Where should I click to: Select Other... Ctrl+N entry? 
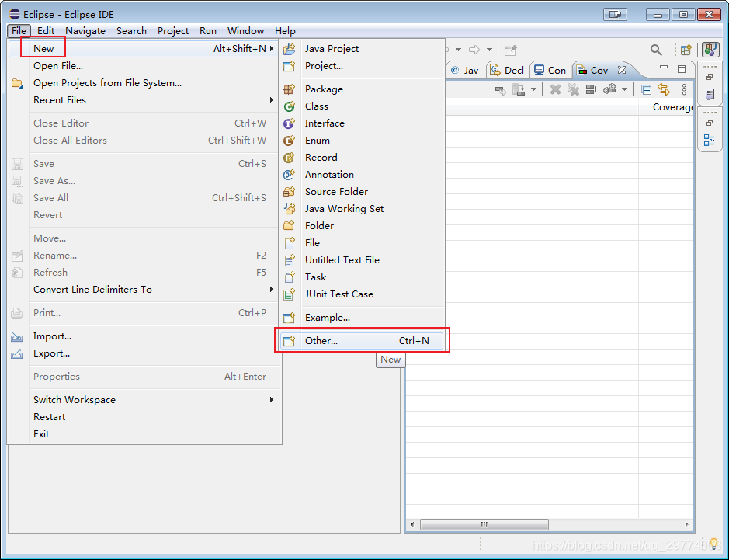[362, 340]
